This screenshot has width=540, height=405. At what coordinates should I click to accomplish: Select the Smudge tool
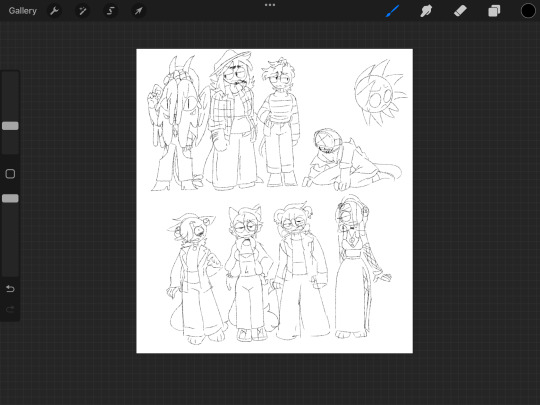coord(426,11)
